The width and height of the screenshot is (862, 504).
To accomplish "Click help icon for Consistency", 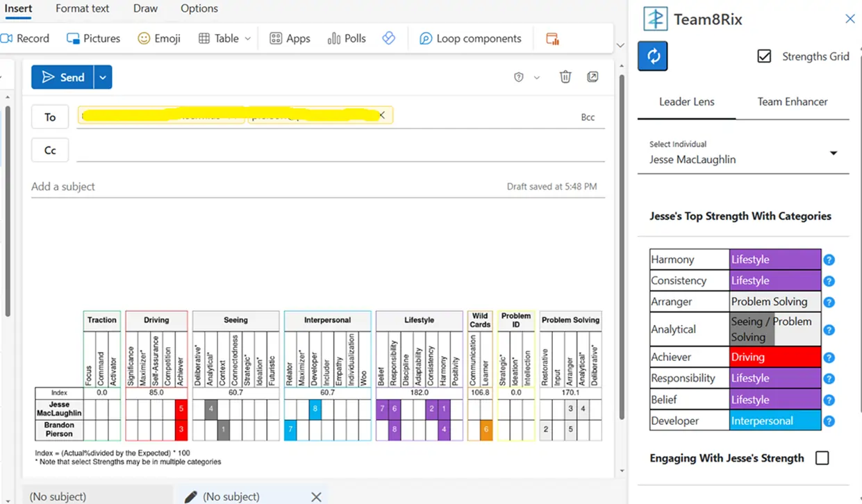I will [x=829, y=281].
